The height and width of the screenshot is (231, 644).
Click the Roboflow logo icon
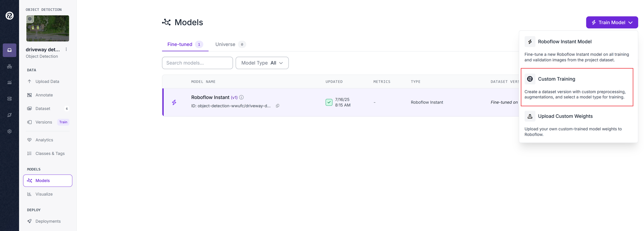pyautogui.click(x=10, y=15)
